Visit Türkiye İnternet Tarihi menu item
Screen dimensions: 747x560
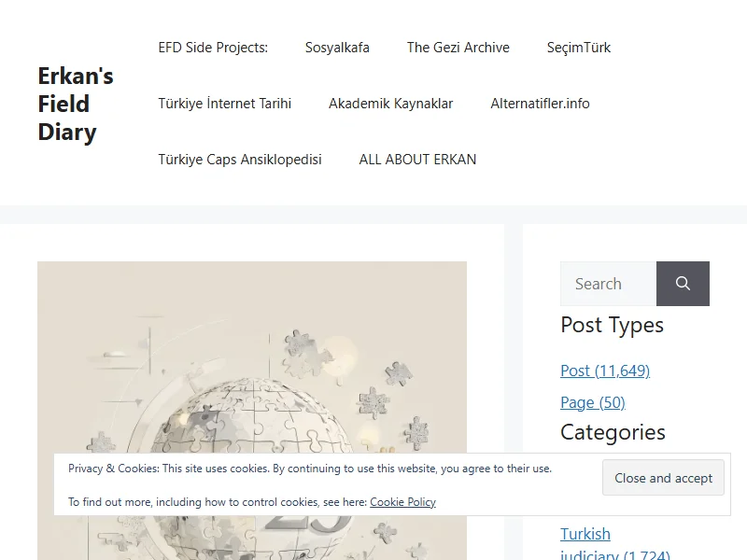click(224, 104)
